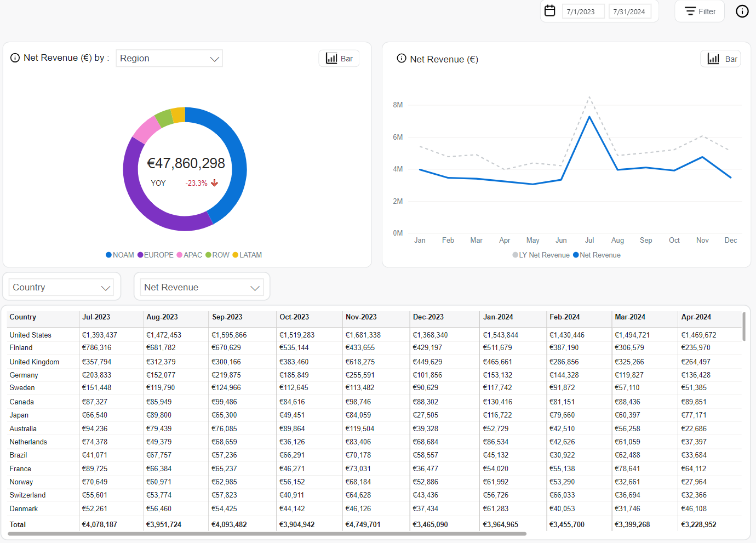Click the ROW legend marker

click(208, 255)
